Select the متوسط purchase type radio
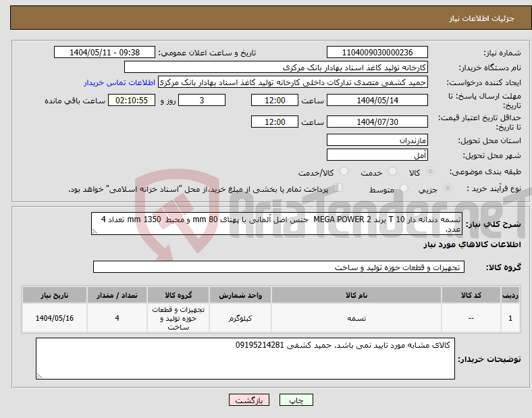This screenshot has width=532, height=418. click(x=404, y=188)
